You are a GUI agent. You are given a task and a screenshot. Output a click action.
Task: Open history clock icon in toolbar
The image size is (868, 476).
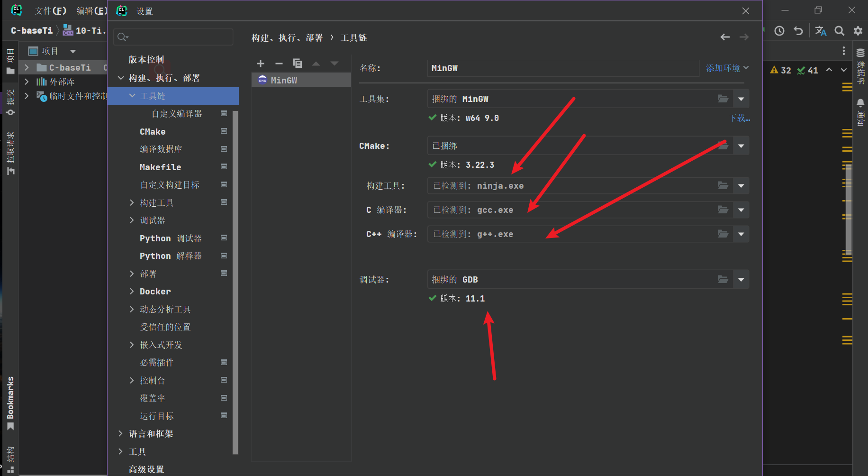779,31
